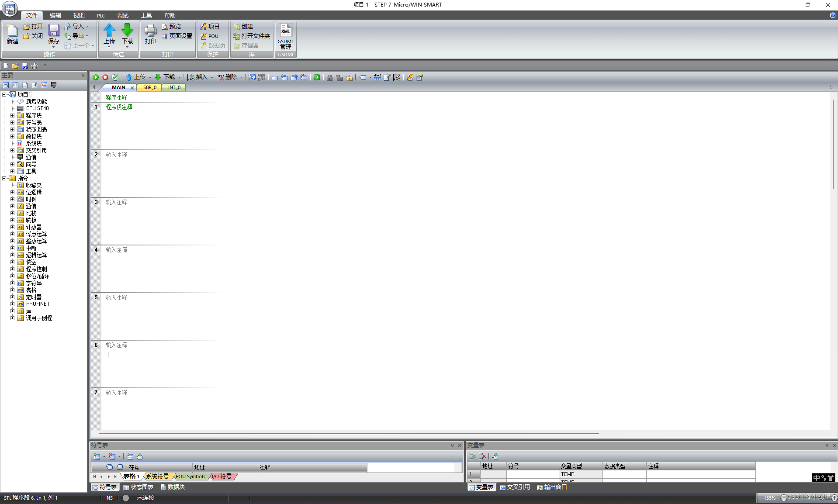Click the 打印 (Print) ribbon icon
Viewport: 838px width, 504px height.
[150, 35]
